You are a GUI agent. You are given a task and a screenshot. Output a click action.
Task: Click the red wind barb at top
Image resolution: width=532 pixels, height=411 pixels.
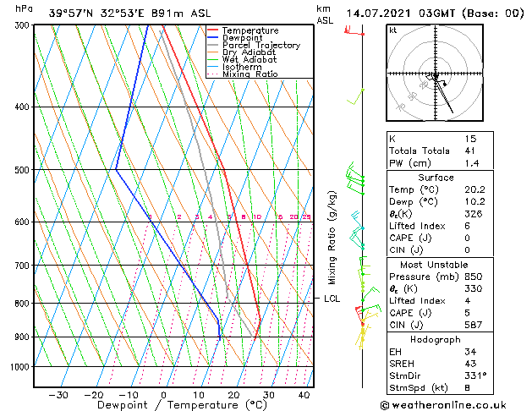[354, 32]
